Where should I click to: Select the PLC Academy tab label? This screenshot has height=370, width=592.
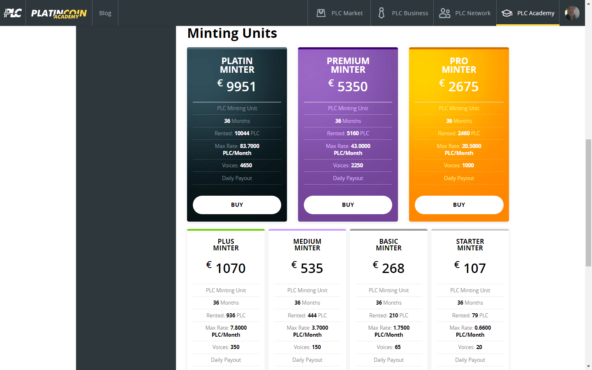[535, 13]
